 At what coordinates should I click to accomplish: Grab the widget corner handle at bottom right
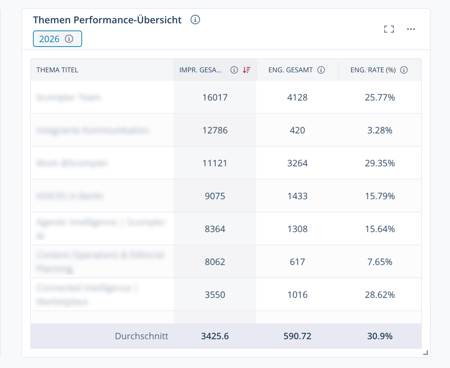425,353
